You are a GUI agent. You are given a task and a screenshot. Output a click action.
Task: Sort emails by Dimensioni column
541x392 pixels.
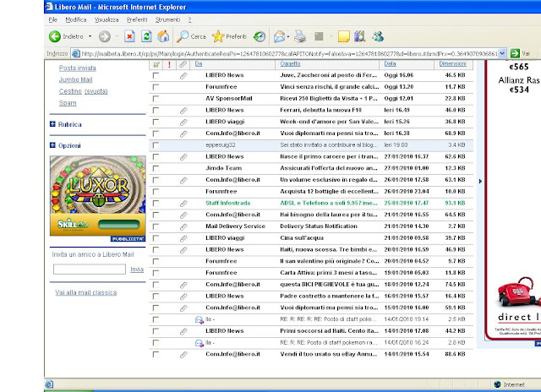453,63
